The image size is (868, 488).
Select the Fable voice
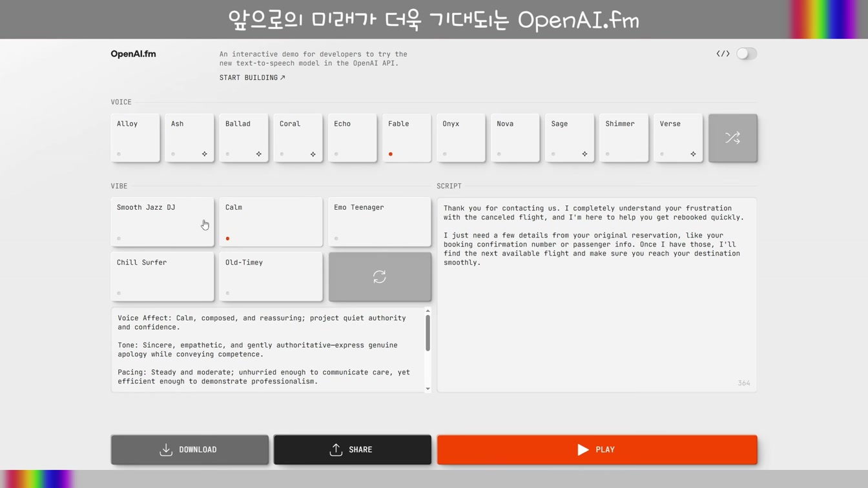coord(406,138)
